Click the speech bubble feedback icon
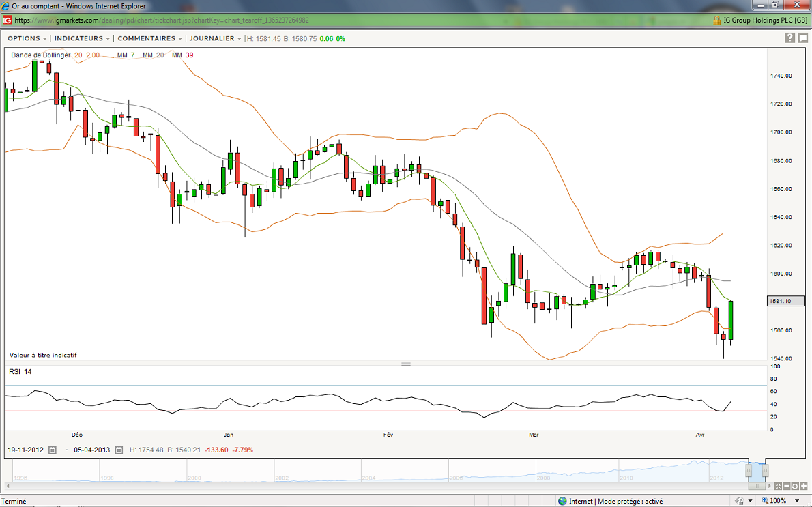This screenshot has width=812, height=507. tap(803, 38)
